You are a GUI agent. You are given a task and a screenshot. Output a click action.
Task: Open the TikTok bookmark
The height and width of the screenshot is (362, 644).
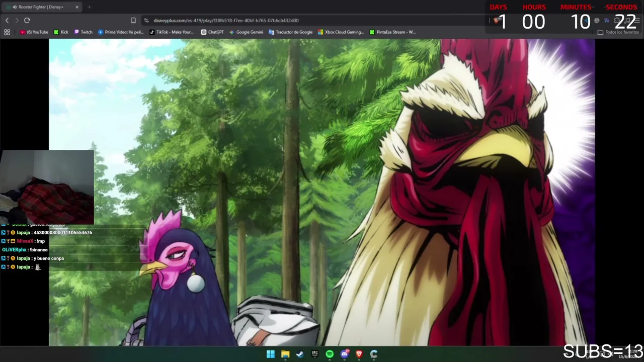pos(172,32)
